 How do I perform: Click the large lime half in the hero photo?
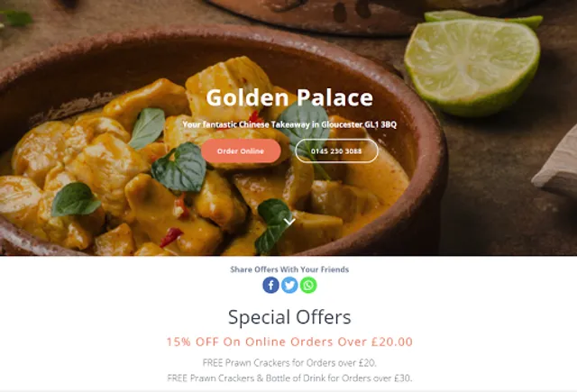click(x=472, y=67)
